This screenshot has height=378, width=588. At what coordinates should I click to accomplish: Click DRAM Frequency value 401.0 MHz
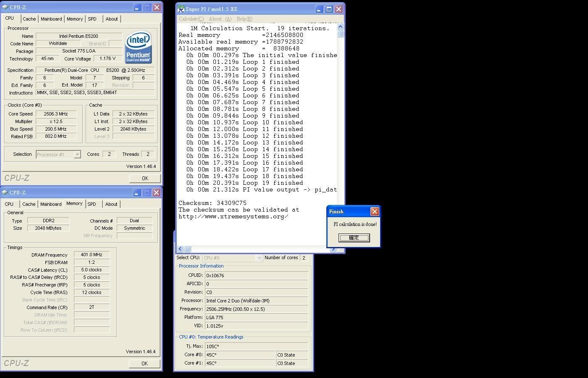(92, 255)
